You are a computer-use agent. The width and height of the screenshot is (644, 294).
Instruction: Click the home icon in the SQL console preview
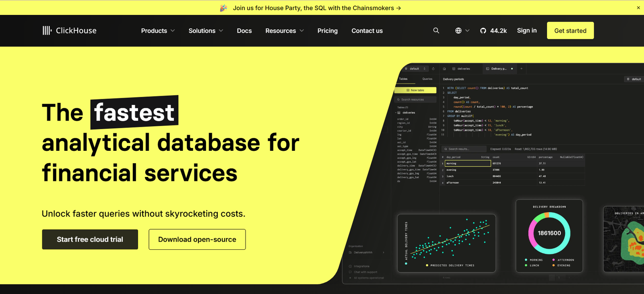[444, 69]
